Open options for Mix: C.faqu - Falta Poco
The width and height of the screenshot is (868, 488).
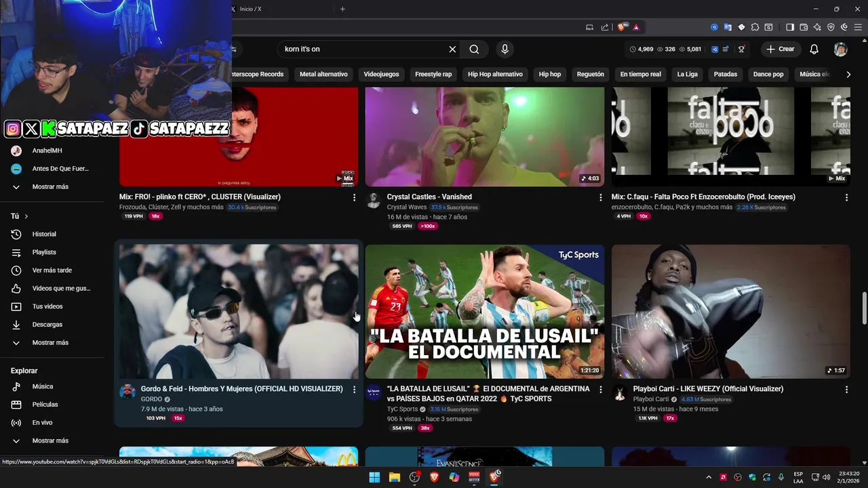tap(846, 197)
